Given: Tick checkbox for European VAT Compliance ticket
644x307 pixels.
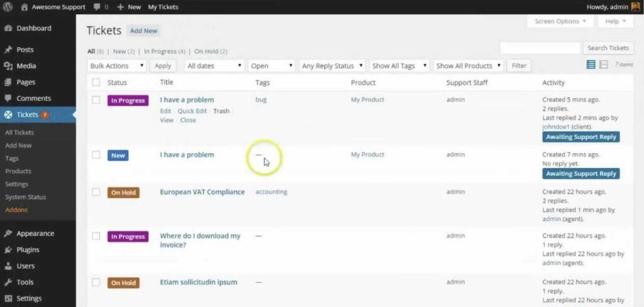Looking at the screenshot, I should pos(96,192).
